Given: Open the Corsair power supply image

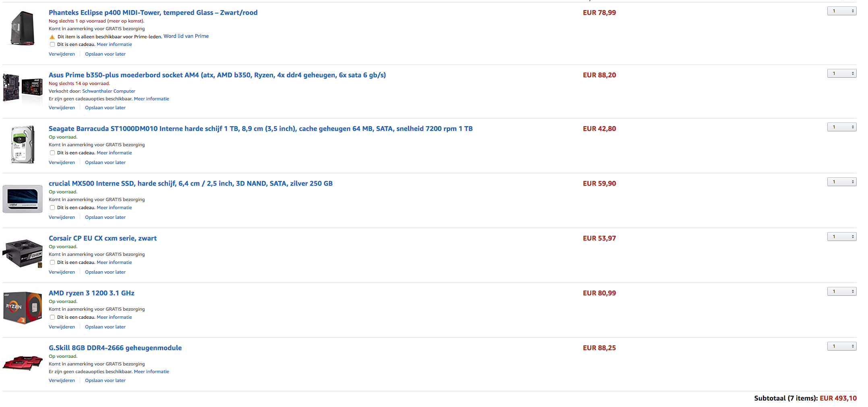Looking at the screenshot, I should (x=23, y=253).
